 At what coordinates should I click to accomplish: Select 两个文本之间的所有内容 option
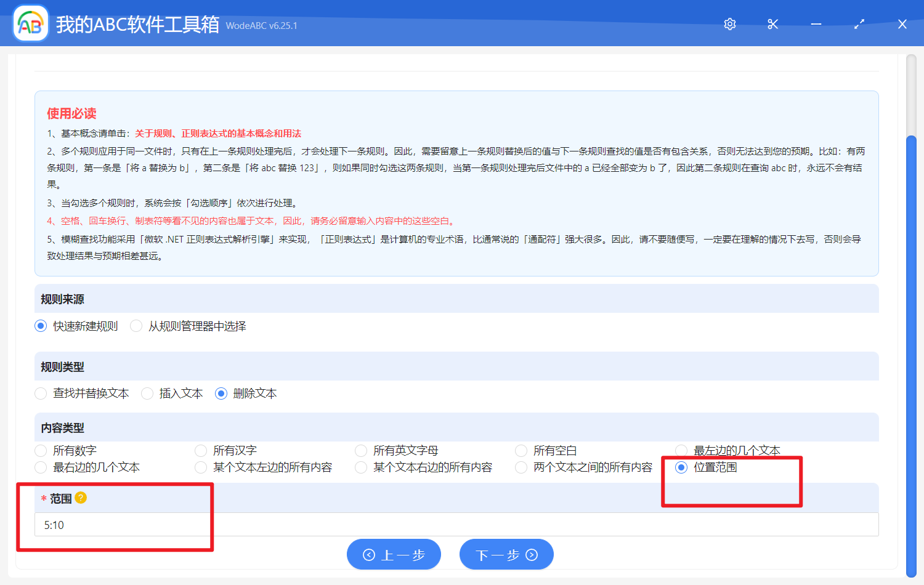tap(521, 467)
